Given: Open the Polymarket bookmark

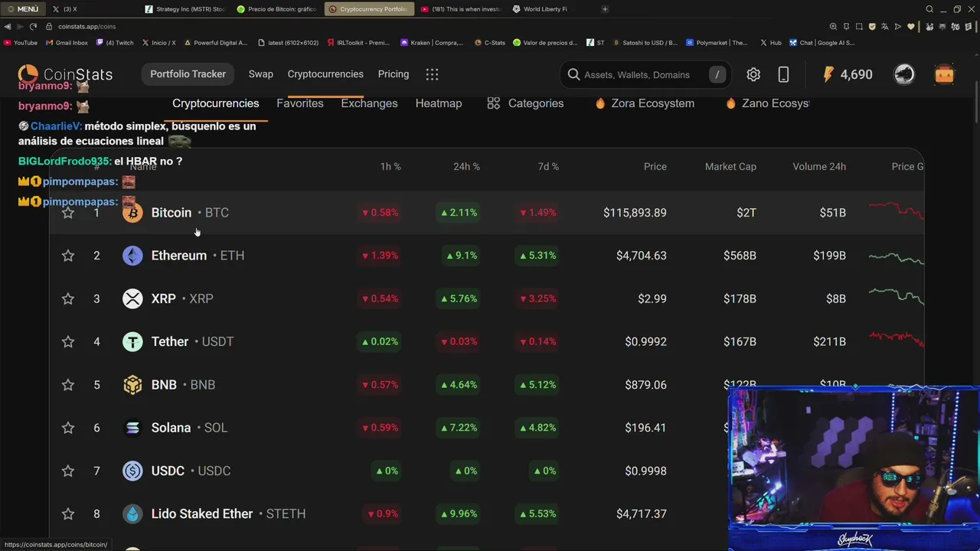Looking at the screenshot, I should click(717, 43).
